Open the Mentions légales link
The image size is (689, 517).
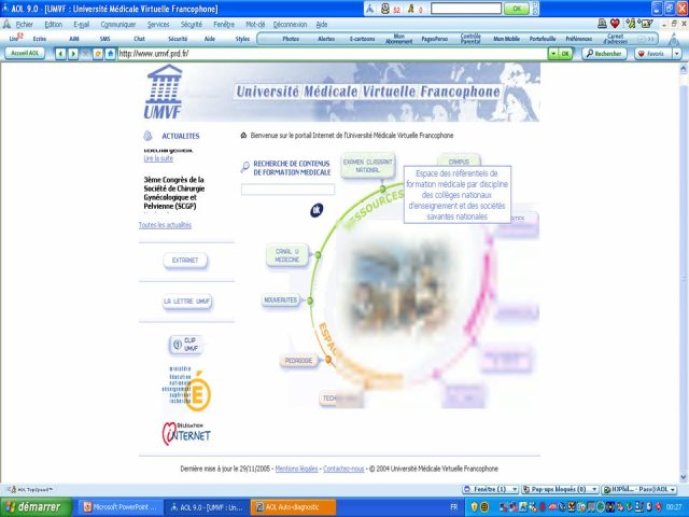(x=296, y=469)
